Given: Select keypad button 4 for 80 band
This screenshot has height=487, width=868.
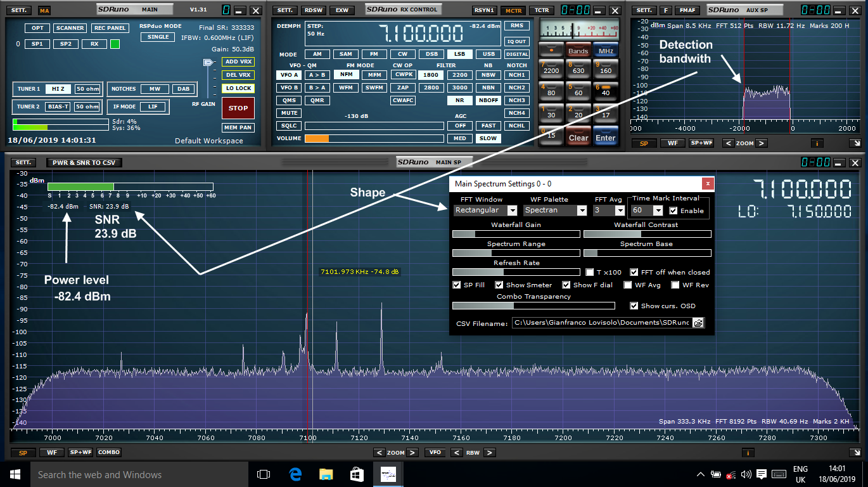Looking at the screenshot, I should tap(551, 90).
